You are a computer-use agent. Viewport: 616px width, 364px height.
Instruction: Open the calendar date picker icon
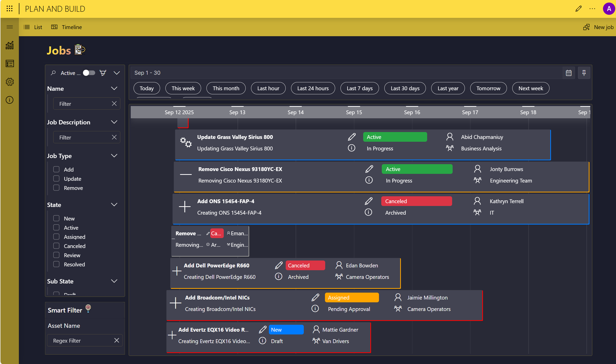[569, 73]
